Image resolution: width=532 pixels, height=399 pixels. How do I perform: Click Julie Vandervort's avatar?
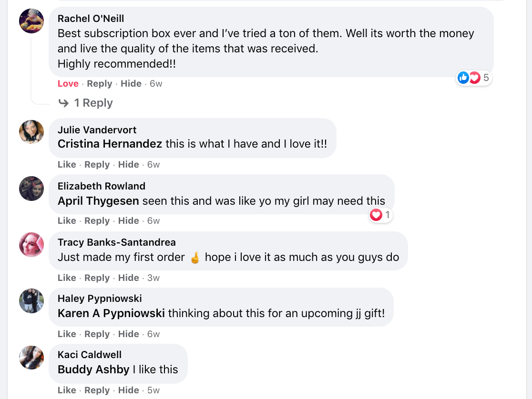point(31,131)
